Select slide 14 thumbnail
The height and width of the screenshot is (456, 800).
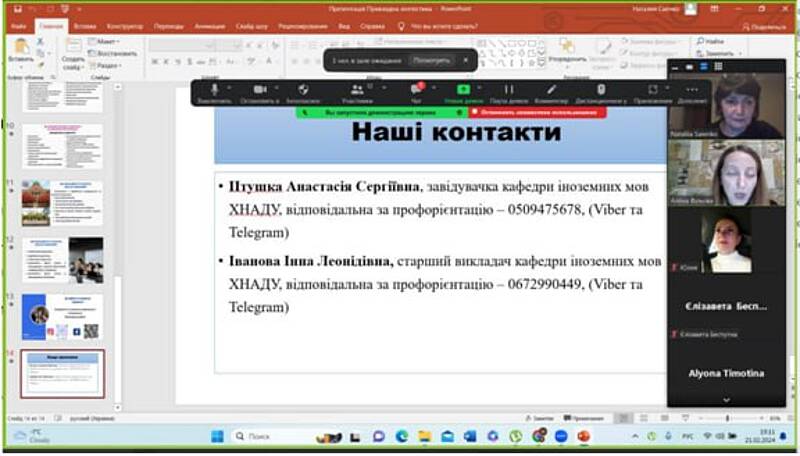(62, 374)
